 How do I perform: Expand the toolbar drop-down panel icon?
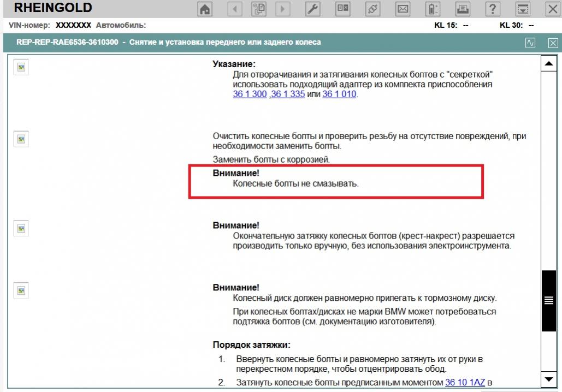point(523,9)
